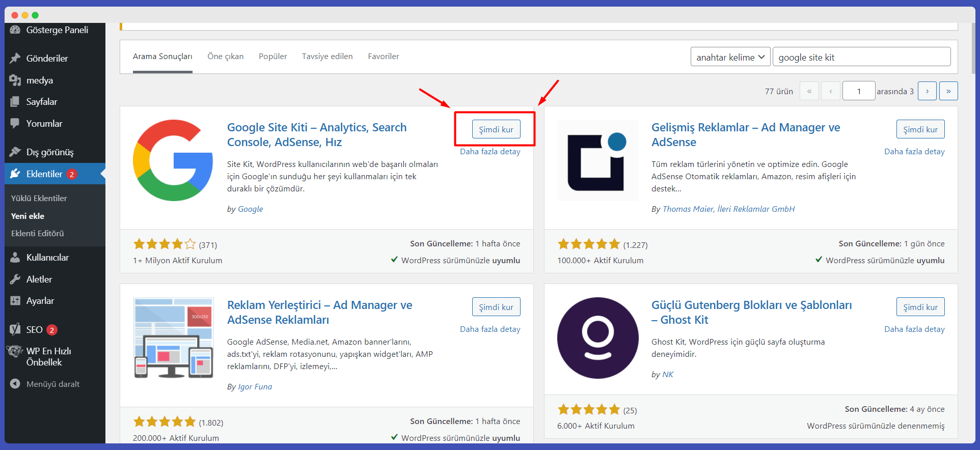Open Daha fazla detay for Google Site Kiti
The image size is (980, 450).
tap(490, 152)
